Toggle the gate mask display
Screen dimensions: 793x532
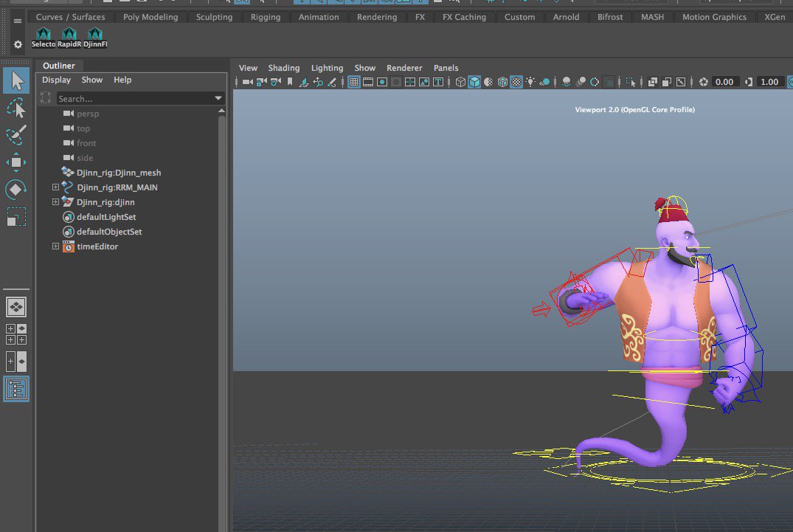(396, 82)
